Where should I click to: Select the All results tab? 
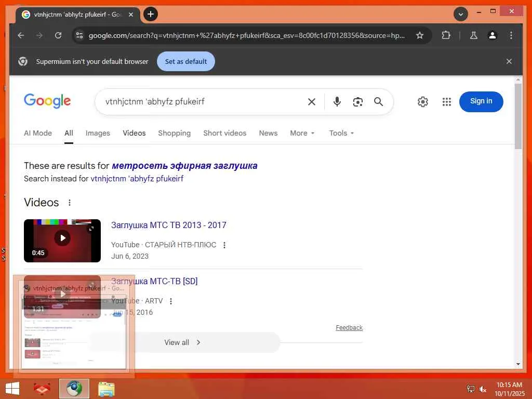69,133
